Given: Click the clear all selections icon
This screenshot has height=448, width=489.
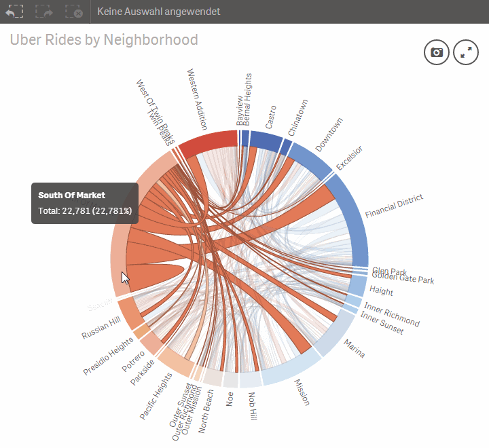Looking at the screenshot, I should [74, 12].
